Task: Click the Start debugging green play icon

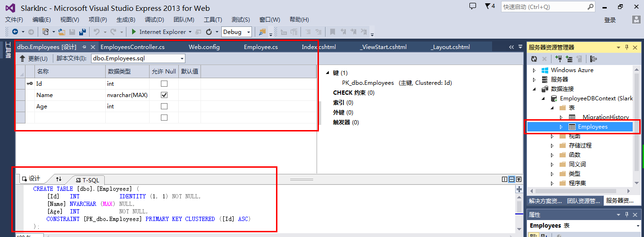Action: (134, 32)
